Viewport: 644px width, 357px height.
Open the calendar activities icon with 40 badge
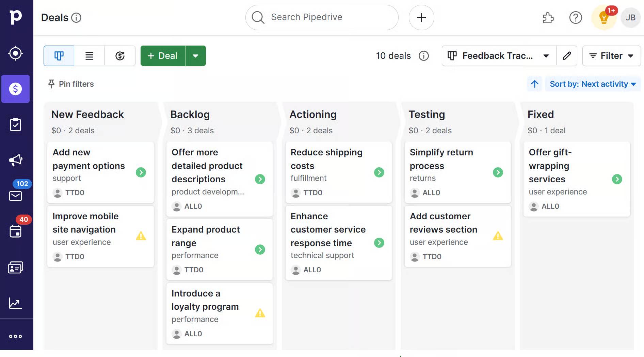click(16, 231)
